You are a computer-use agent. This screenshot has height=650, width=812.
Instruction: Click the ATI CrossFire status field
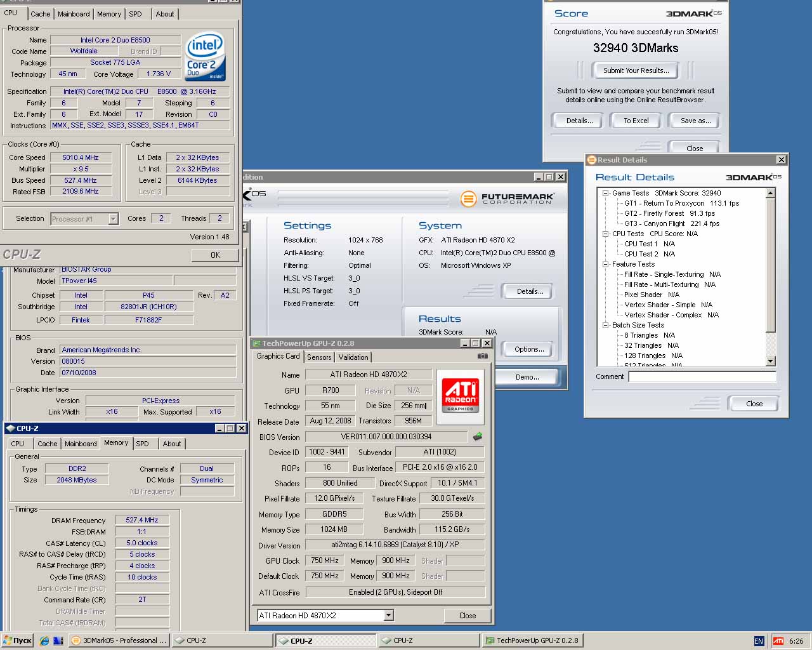395,592
